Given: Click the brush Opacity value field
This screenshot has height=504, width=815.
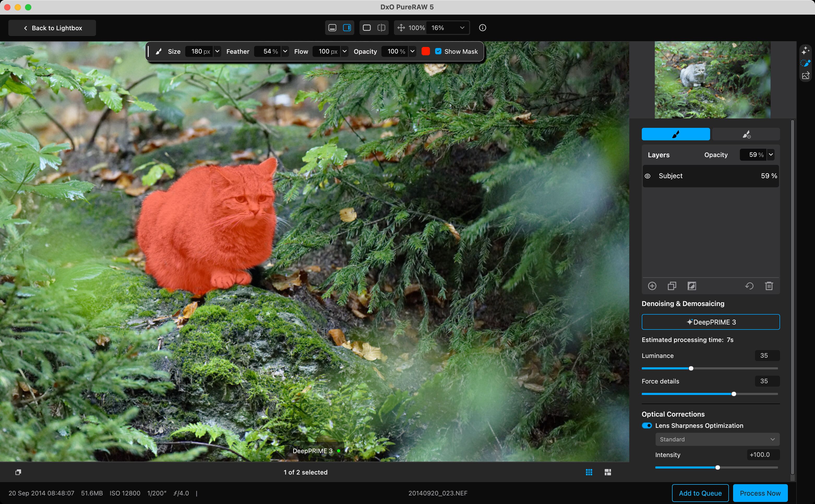Looking at the screenshot, I should point(395,51).
